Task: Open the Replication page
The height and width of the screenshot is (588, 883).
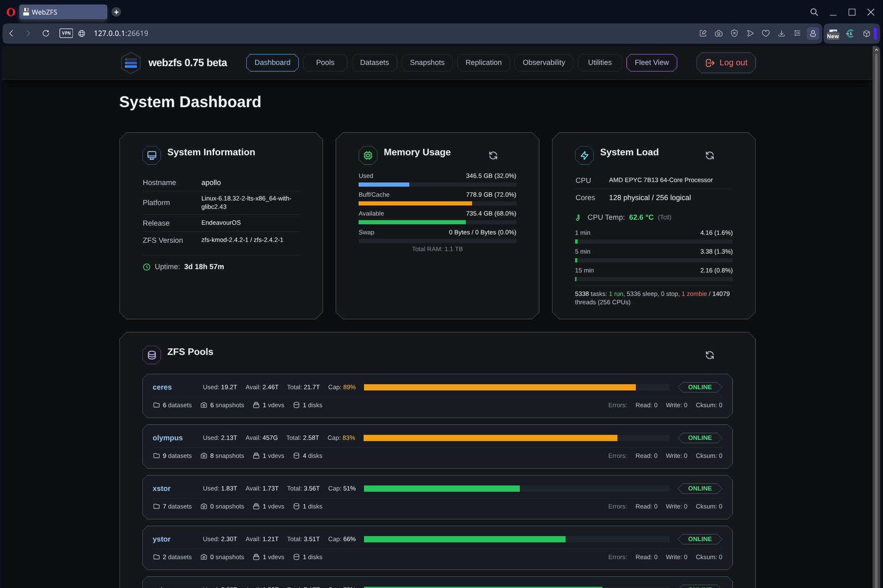Action: (484, 63)
